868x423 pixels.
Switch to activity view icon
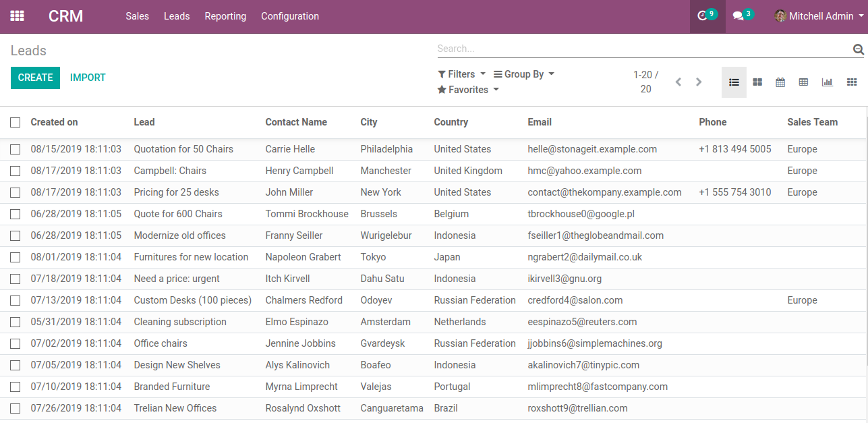851,82
